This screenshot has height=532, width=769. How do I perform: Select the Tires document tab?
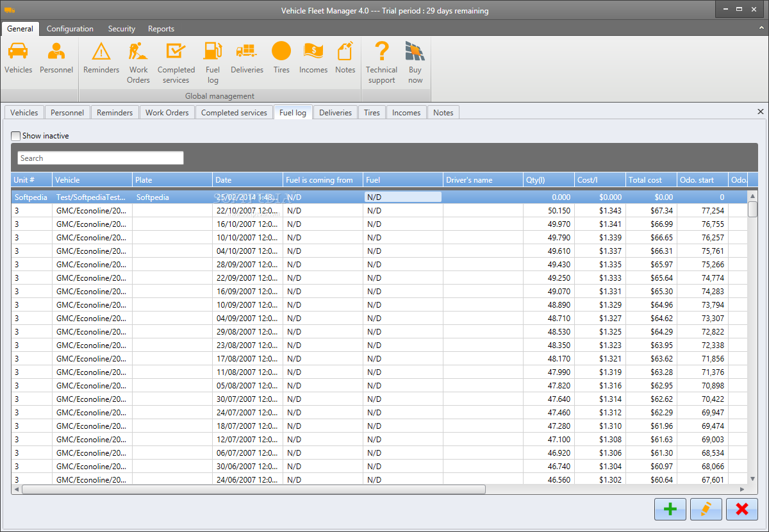[372, 113]
